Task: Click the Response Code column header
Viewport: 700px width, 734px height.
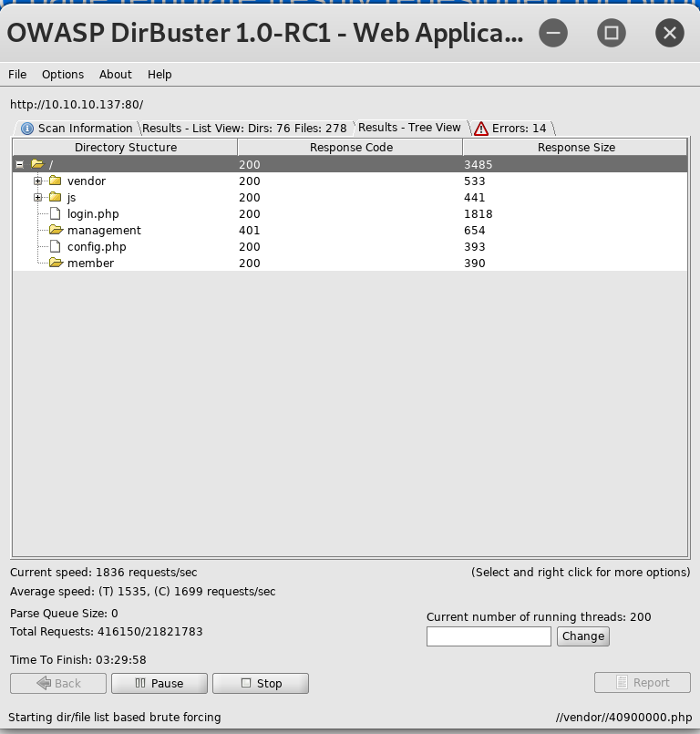Action: pyautogui.click(x=351, y=148)
